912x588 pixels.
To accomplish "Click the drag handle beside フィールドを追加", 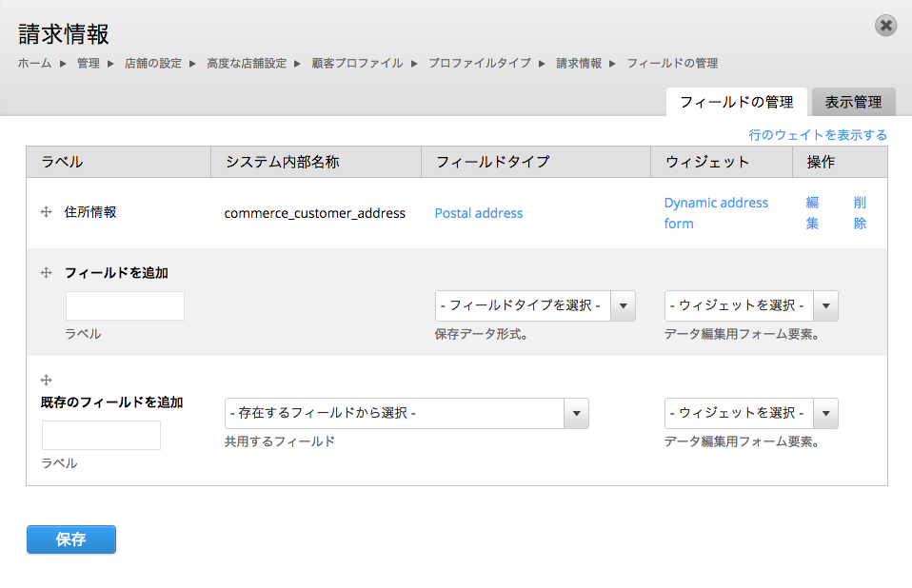I will [x=45, y=272].
